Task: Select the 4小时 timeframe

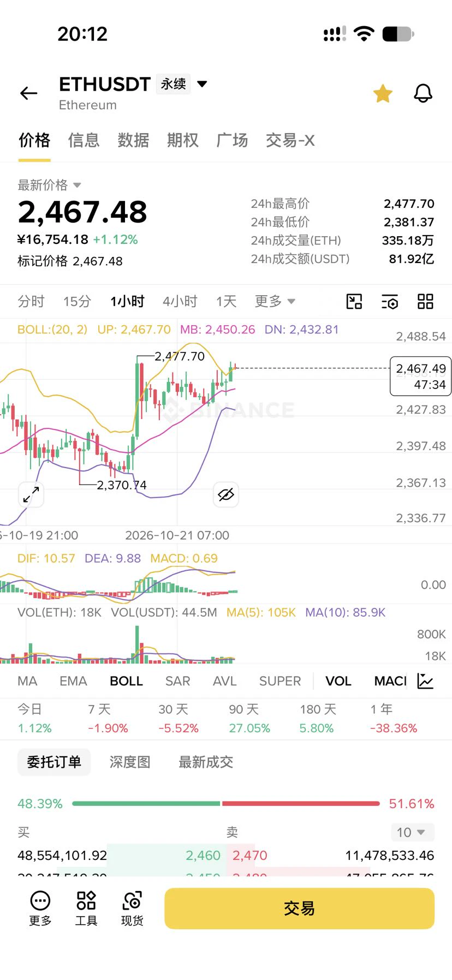Action: (x=180, y=301)
